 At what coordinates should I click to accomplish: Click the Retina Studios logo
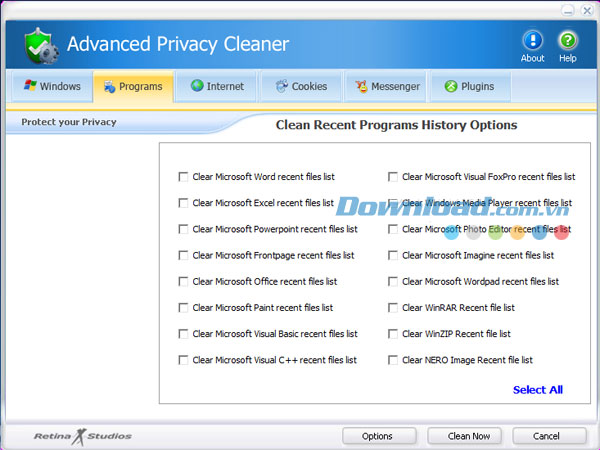[x=83, y=437]
